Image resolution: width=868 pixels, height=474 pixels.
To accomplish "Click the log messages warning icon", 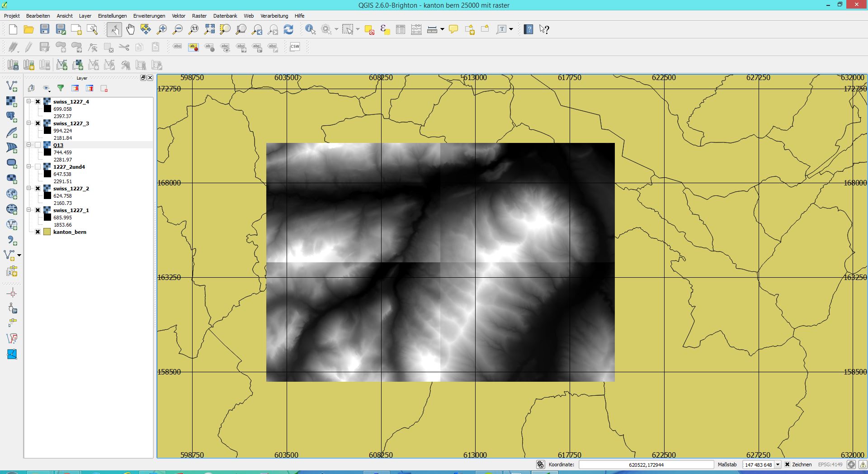I will pyautogui.click(x=863, y=465).
